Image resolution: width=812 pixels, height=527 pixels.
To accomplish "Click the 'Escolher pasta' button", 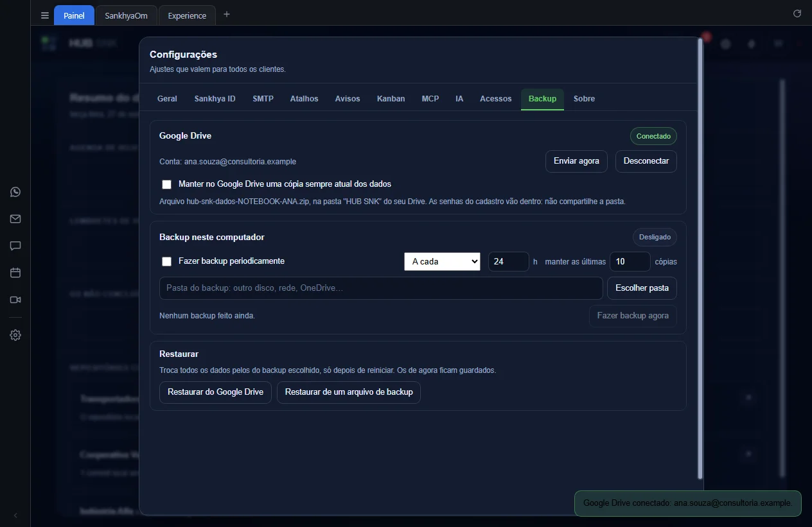I will 642,288.
